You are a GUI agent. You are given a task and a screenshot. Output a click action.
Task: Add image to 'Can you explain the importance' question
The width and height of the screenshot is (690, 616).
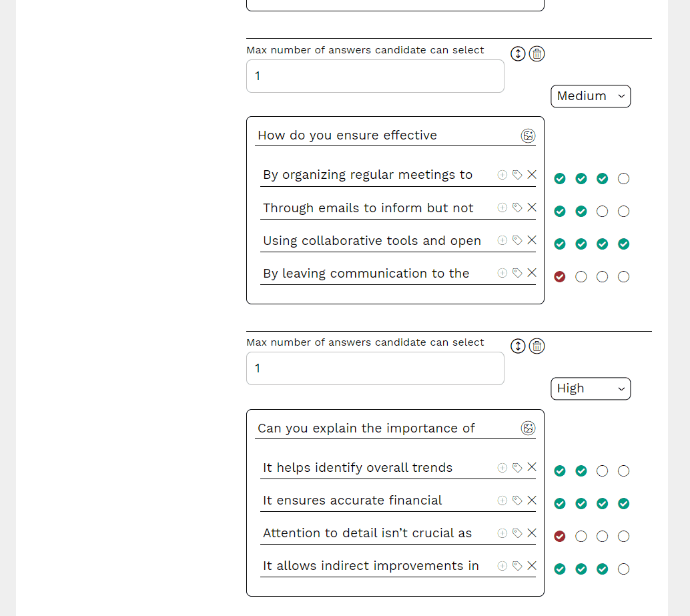click(528, 428)
